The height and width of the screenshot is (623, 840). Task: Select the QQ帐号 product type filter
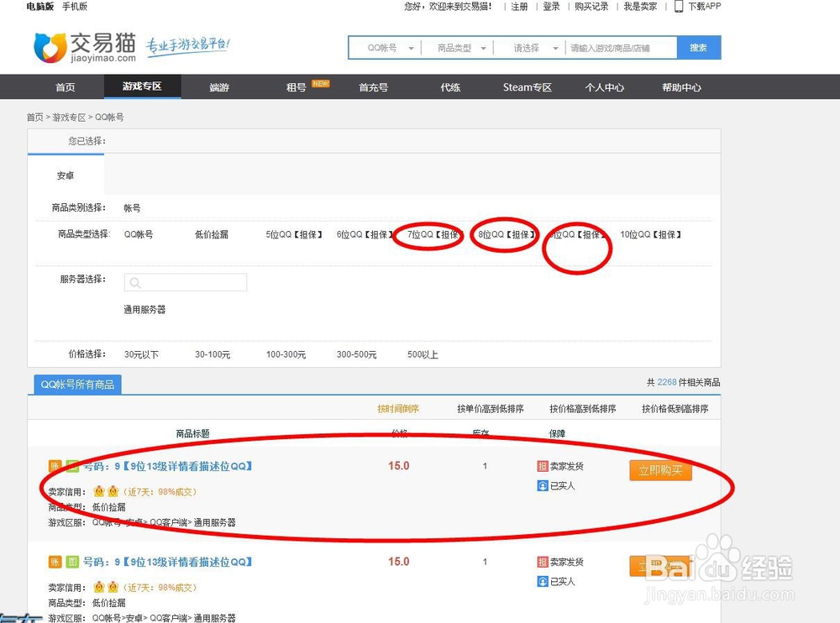[x=139, y=234]
